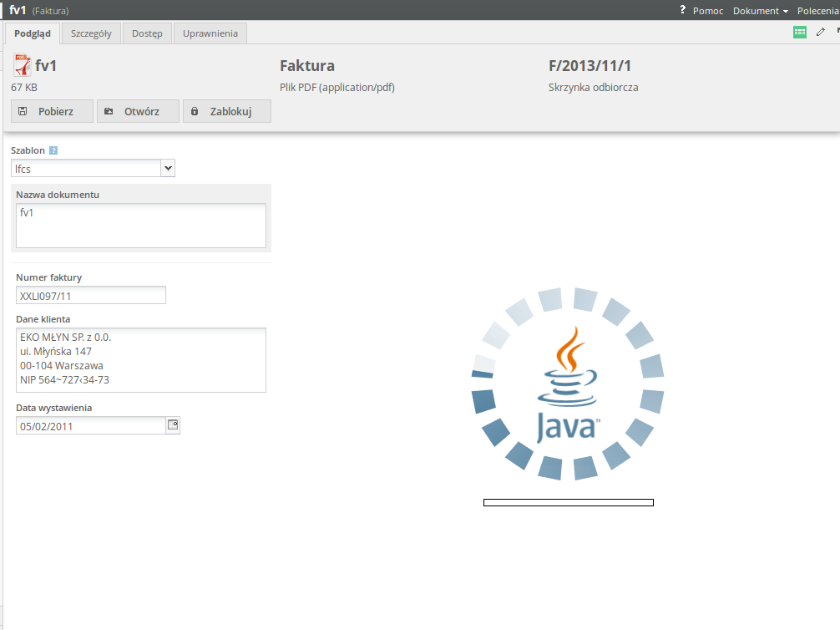This screenshot has width=840, height=630.
Task: Click the Java loading progress bar
Action: (569, 502)
